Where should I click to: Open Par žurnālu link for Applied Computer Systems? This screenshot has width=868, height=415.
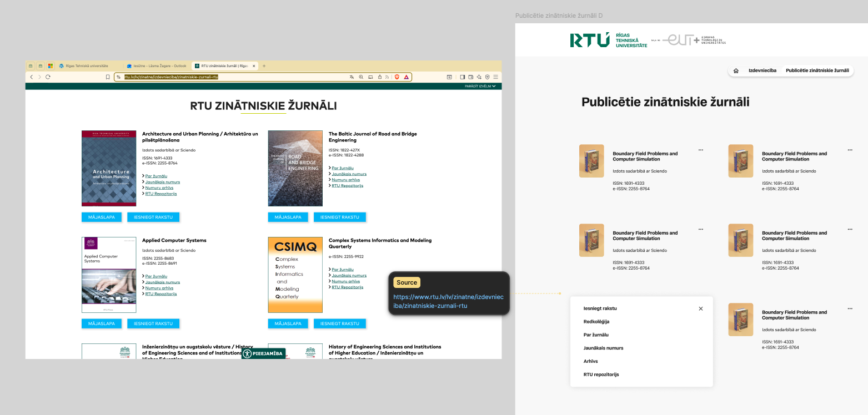[156, 276]
